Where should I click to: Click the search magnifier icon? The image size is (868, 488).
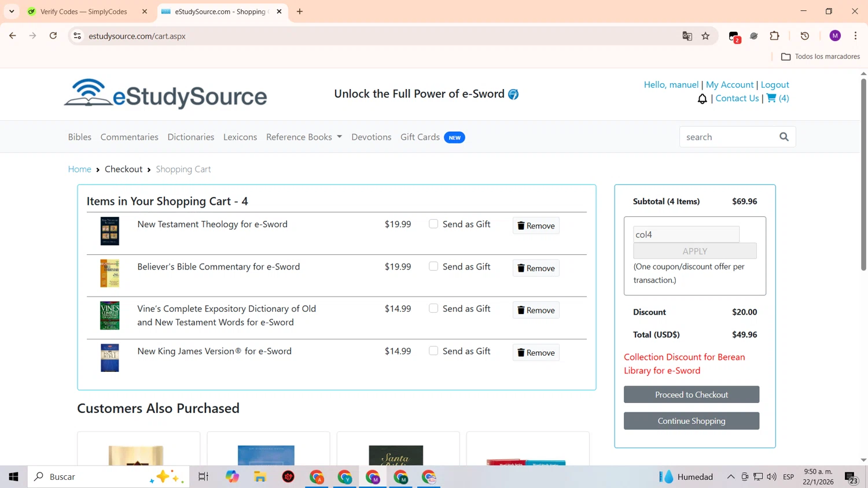click(784, 137)
